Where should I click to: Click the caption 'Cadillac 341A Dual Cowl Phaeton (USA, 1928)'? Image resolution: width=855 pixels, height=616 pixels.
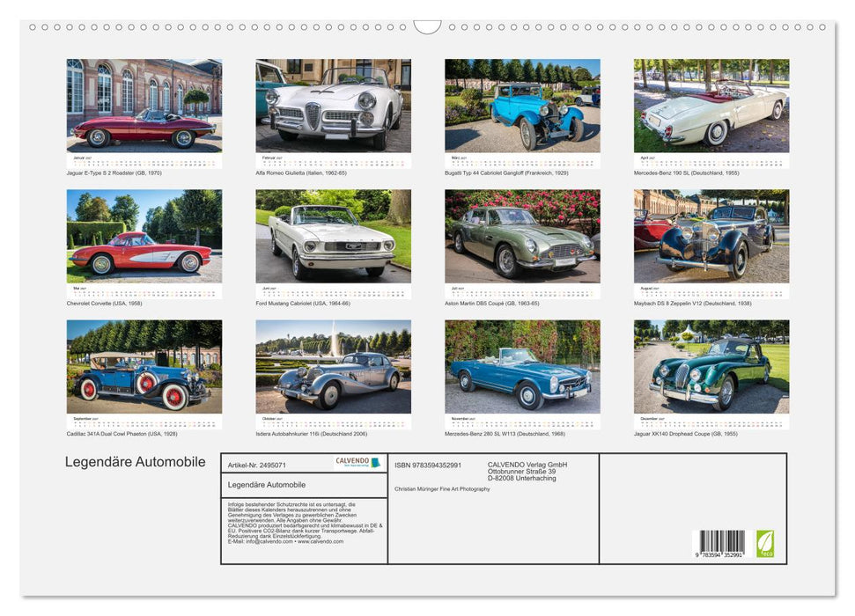tap(122, 434)
